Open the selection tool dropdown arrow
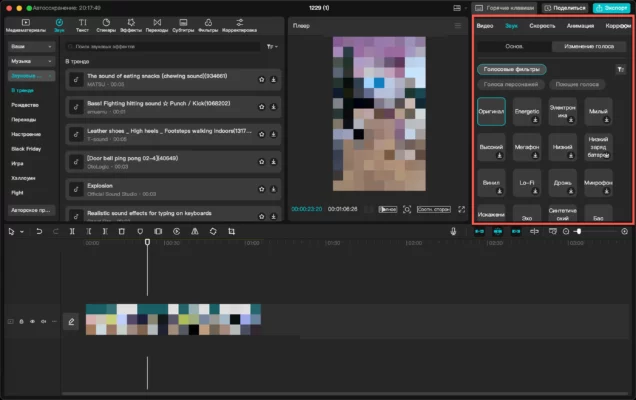Viewport: 636px width, 400px height. coord(22,232)
